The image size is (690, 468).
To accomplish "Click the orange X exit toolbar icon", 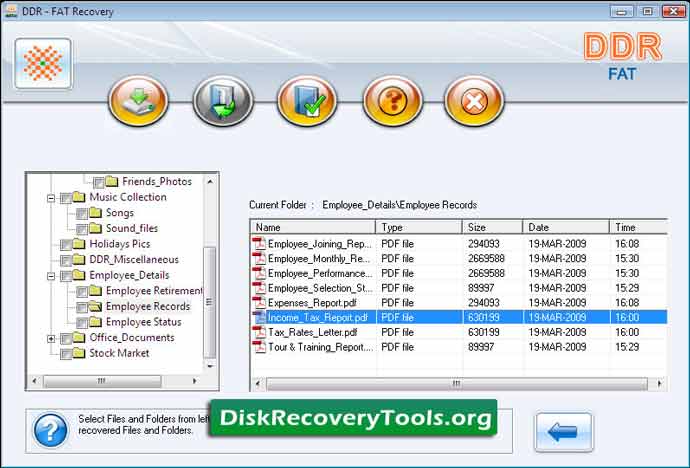I will tap(474, 101).
